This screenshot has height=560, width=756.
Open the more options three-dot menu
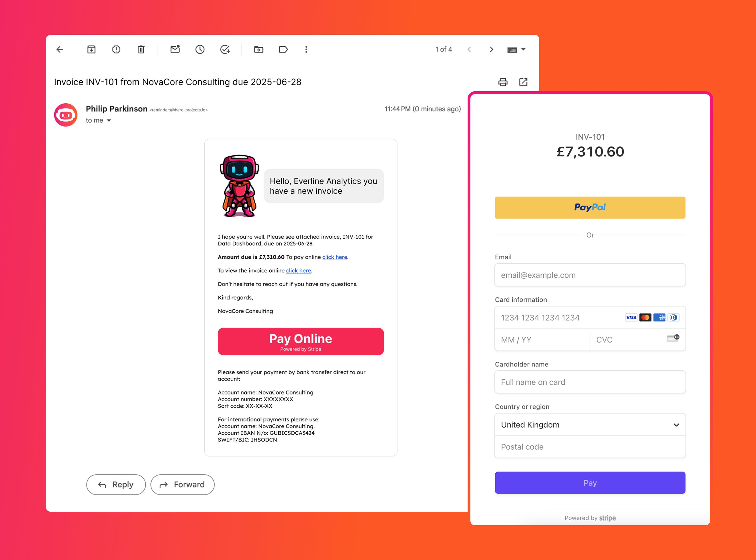click(306, 50)
